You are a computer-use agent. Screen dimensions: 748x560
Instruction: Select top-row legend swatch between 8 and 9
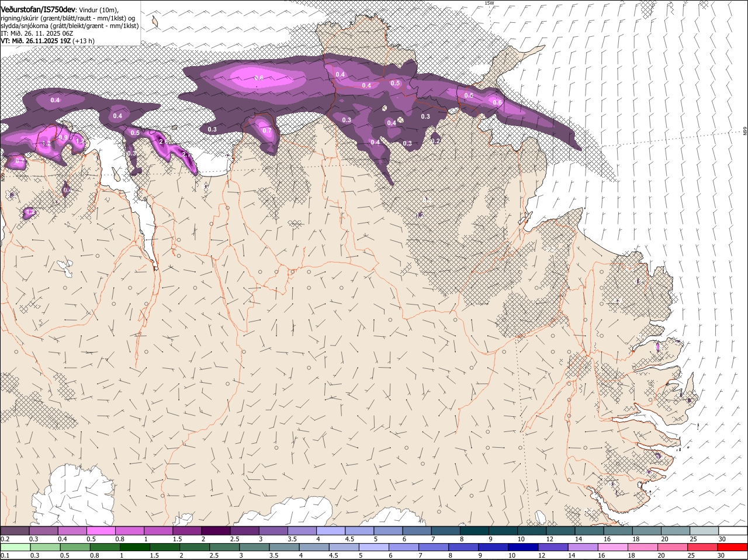pyautogui.click(x=475, y=530)
